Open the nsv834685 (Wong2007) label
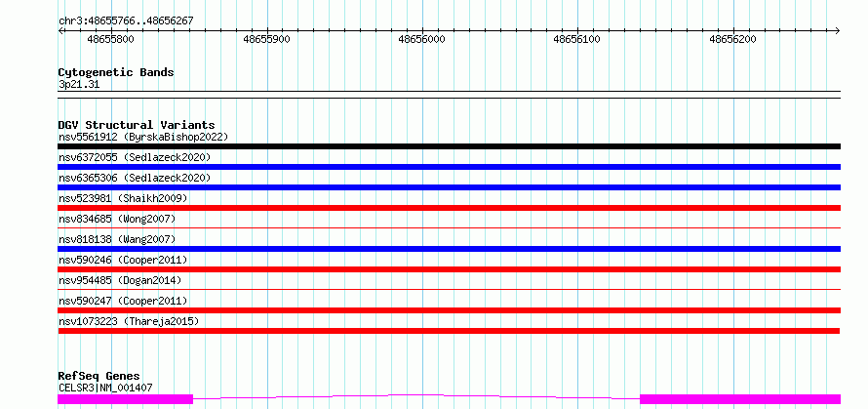The image size is (868, 409). tap(117, 219)
